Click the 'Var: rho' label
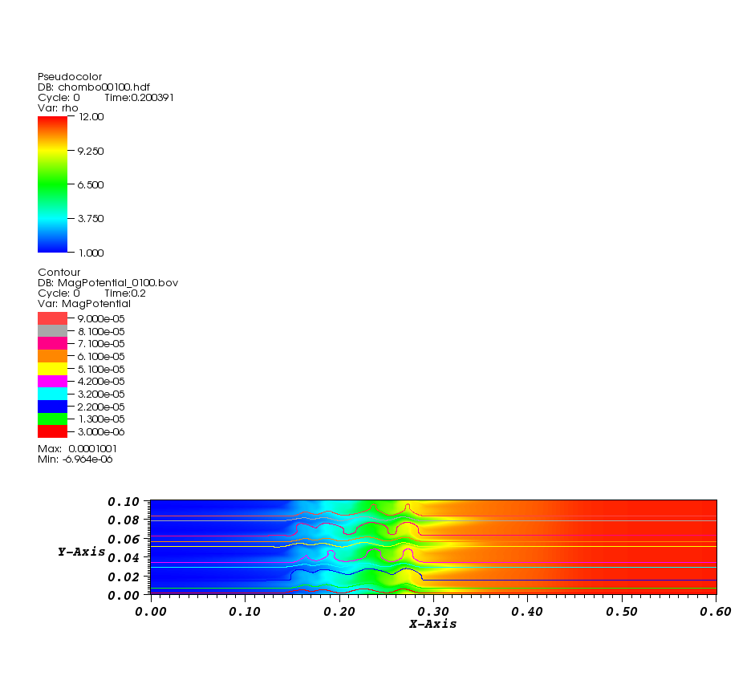The height and width of the screenshot is (700, 755). click(x=58, y=108)
